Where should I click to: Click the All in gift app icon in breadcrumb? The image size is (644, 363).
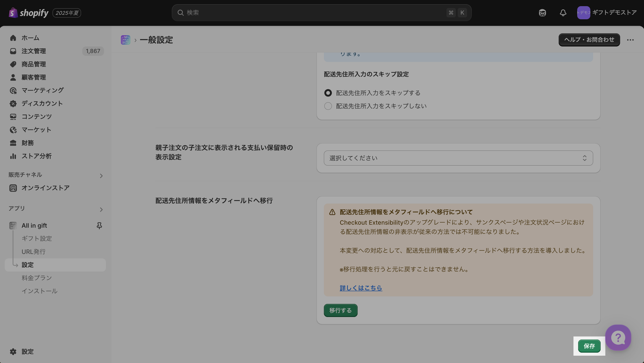(x=125, y=40)
